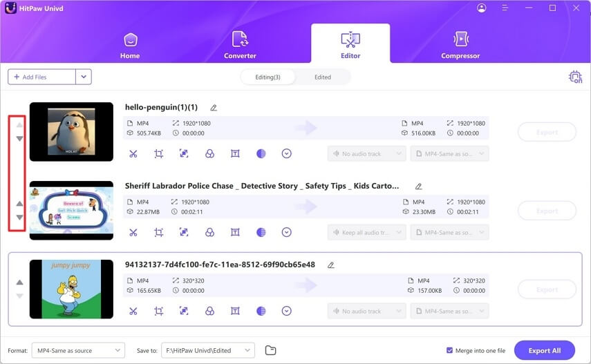Move Sheriff Labrador video up
The height and width of the screenshot is (364, 591).
(x=19, y=204)
